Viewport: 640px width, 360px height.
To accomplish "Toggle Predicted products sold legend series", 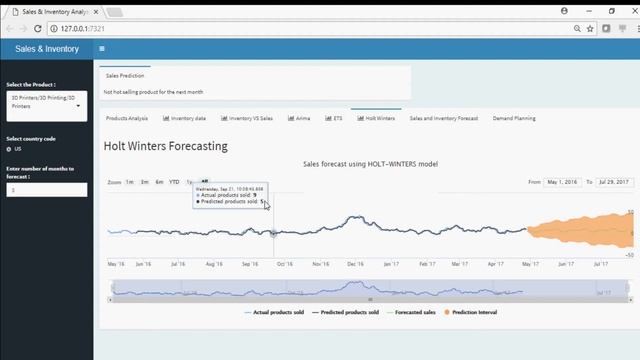I will click(345, 312).
